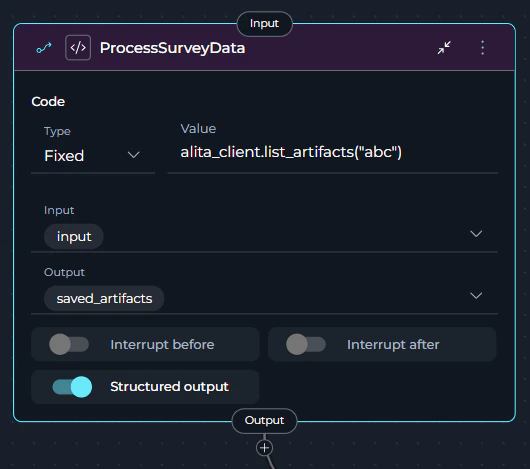The width and height of the screenshot is (530, 469).
Task: Click the ProcessSurveyData node title
Action: tap(172, 48)
